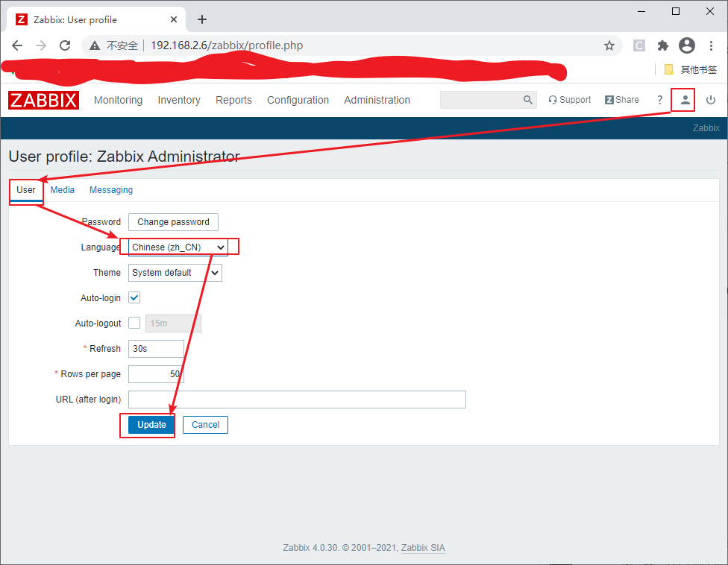
Task: Open the Inventory menu
Action: tap(179, 100)
